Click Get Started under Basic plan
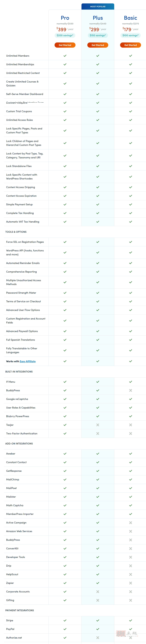 [x=131, y=45]
